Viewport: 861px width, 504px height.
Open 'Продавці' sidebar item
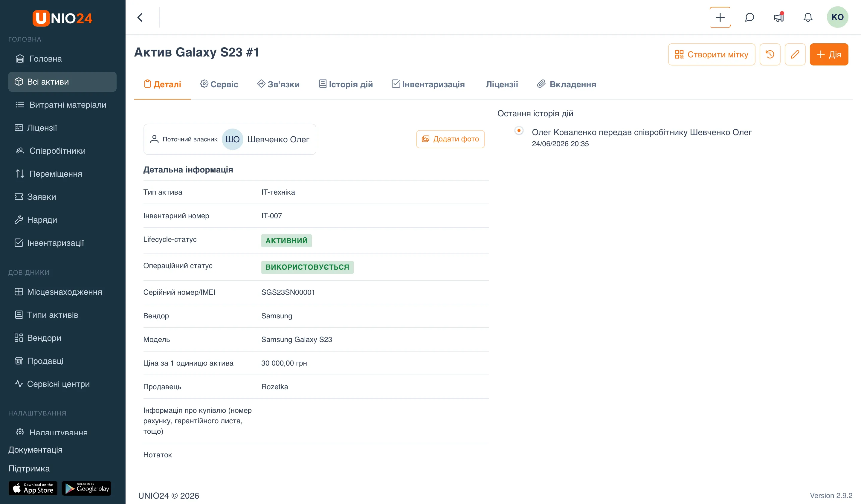pos(62,361)
